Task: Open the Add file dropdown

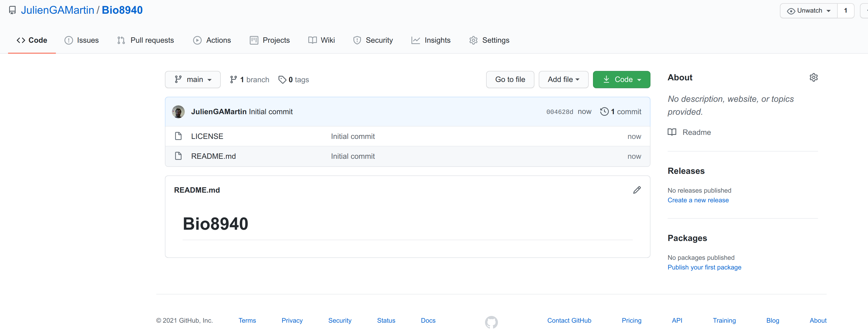Action: coord(563,80)
